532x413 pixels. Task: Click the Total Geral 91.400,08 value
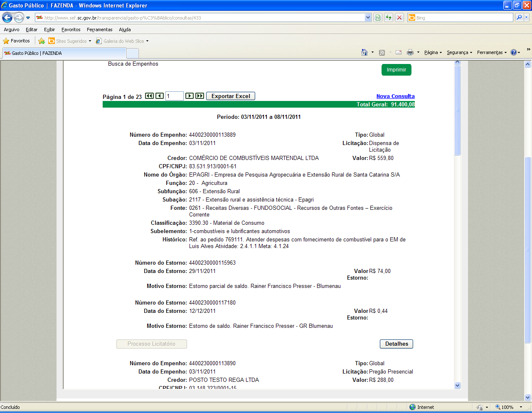pos(403,104)
